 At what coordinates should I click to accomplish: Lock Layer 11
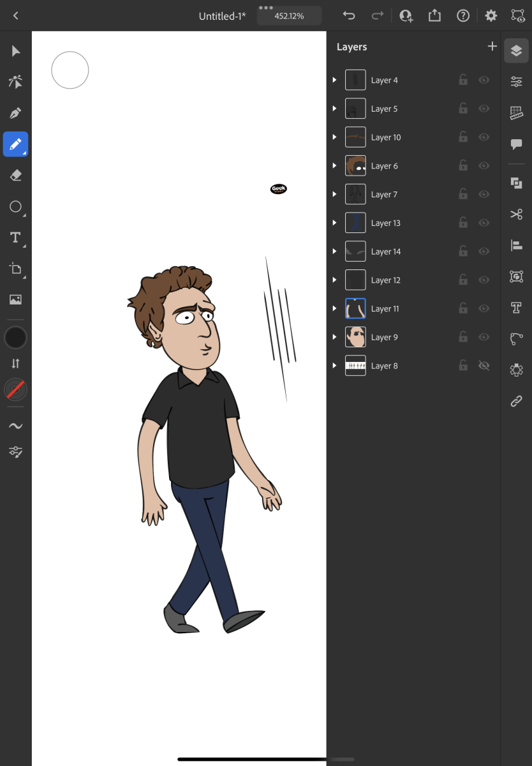(463, 308)
